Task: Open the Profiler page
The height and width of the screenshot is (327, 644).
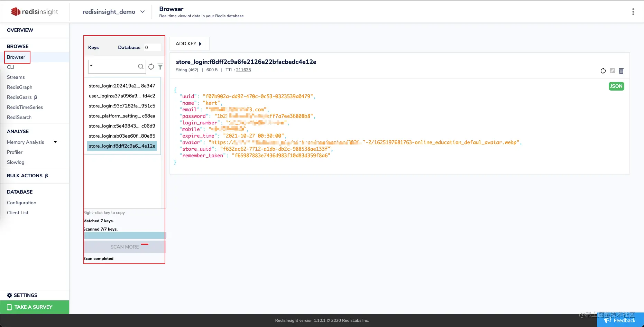Action: click(x=15, y=152)
